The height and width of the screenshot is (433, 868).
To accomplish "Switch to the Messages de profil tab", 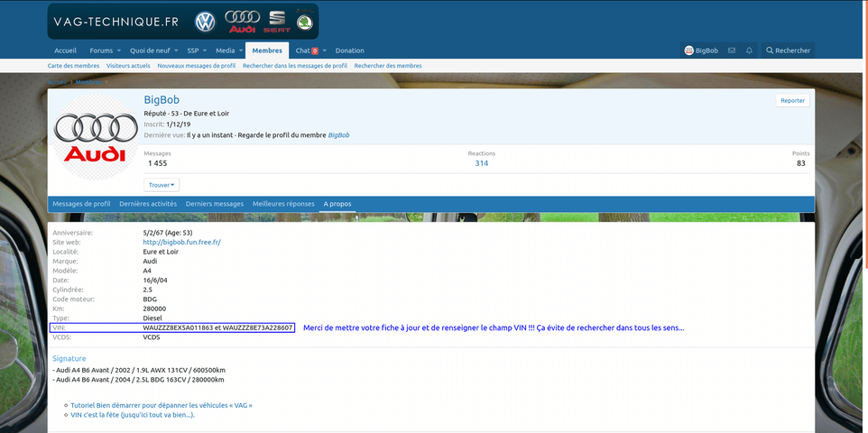I will (x=81, y=204).
